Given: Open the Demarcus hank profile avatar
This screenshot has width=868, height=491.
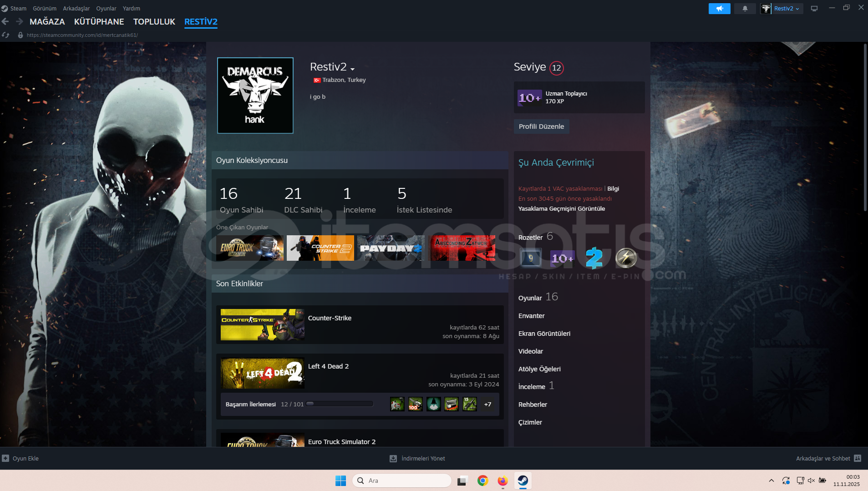Looking at the screenshot, I should [x=255, y=96].
